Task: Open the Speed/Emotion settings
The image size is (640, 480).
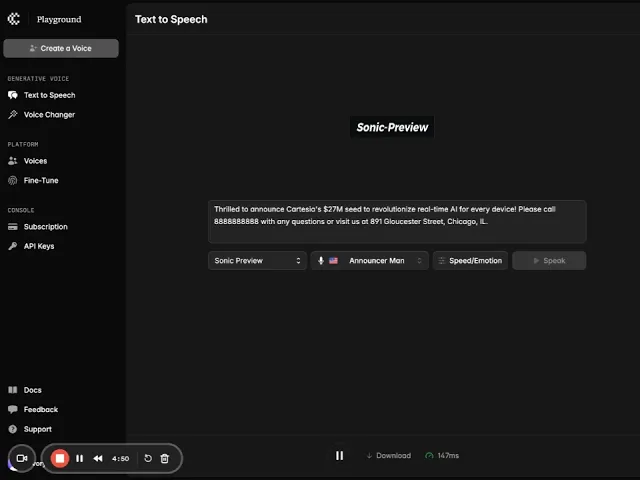Action: [x=470, y=260]
